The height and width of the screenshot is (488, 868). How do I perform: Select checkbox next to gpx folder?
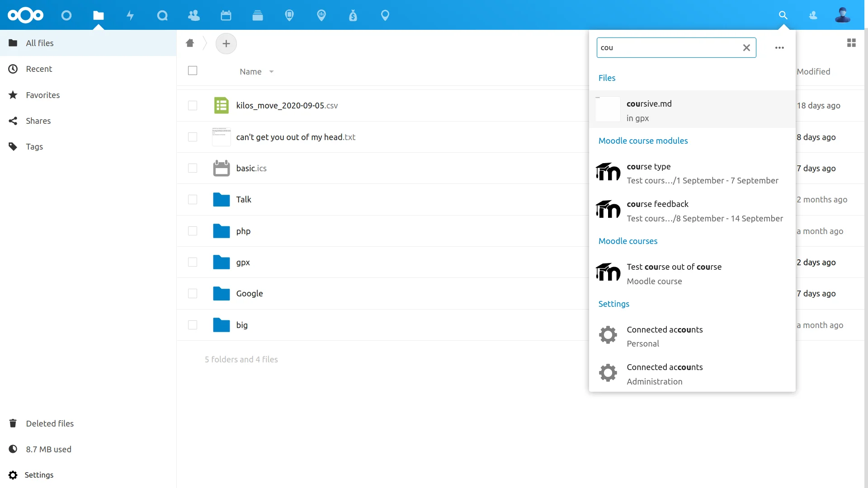193,262
